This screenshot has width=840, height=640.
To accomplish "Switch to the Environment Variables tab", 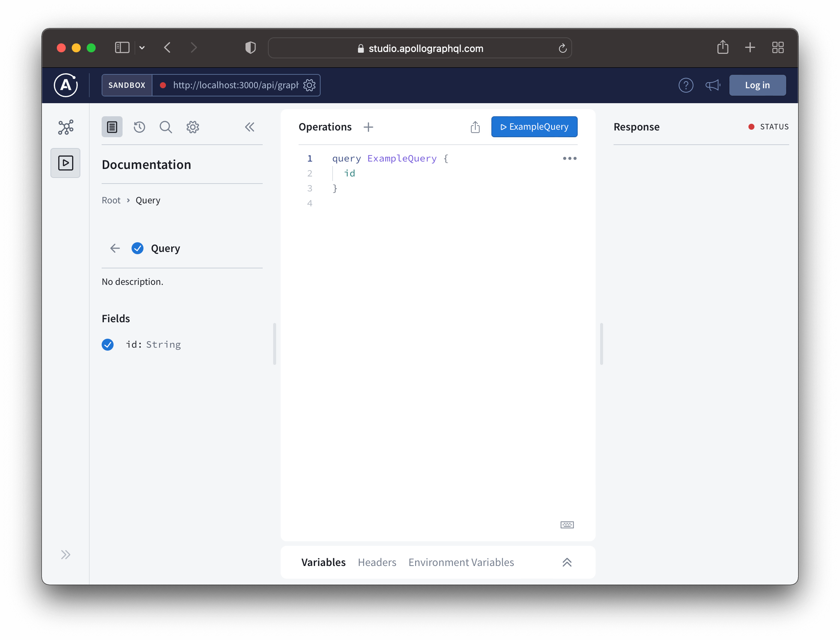I will click(461, 562).
